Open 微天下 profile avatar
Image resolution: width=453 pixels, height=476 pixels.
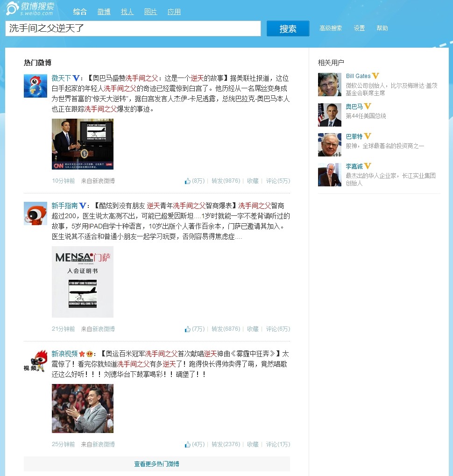(x=35, y=86)
